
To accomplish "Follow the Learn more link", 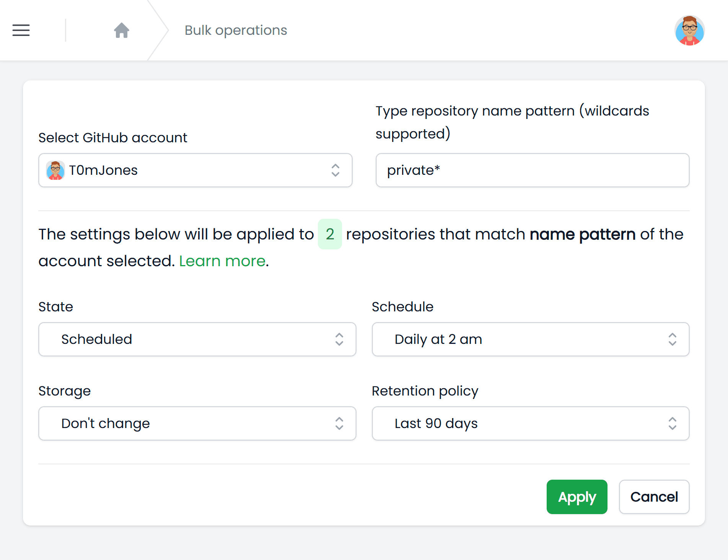I will [x=222, y=261].
